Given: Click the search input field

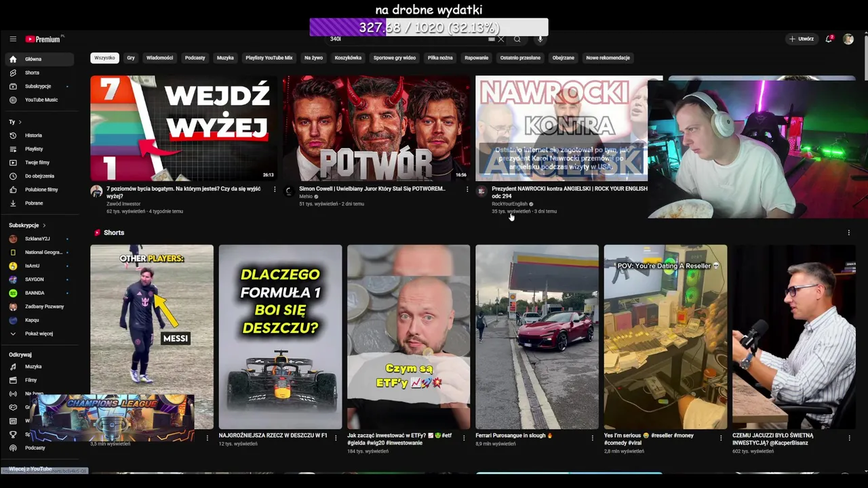Looking at the screenshot, I should pyautogui.click(x=407, y=39).
